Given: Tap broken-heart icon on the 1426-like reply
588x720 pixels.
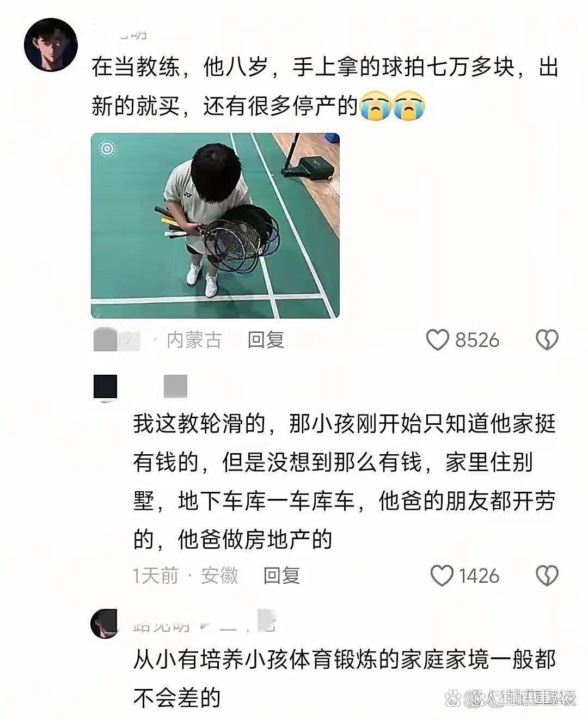Looking at the screenshot, I should coord(547,575).
